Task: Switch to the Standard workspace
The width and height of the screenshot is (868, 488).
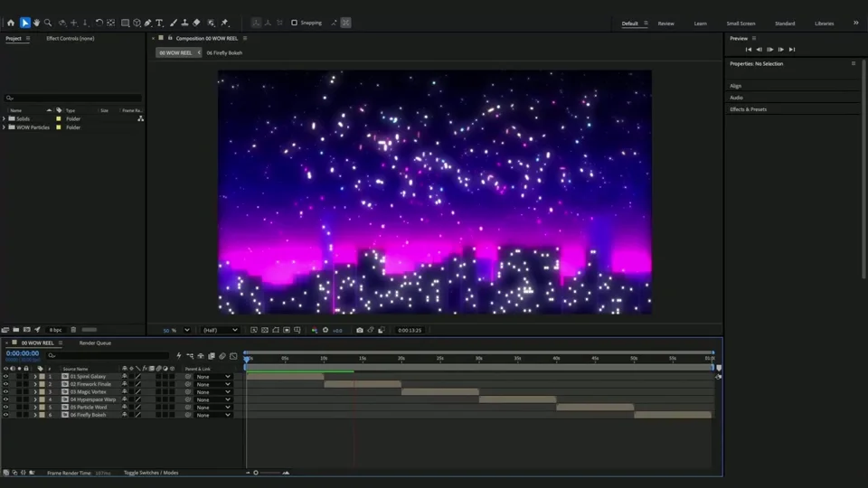Action: [x=785, y=23]
